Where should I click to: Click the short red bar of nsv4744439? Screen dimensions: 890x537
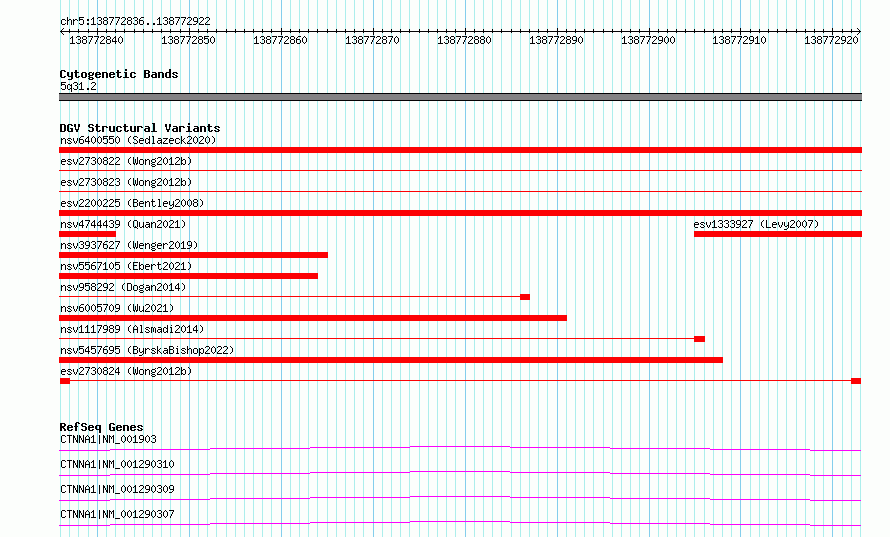[x=87, y=234]
